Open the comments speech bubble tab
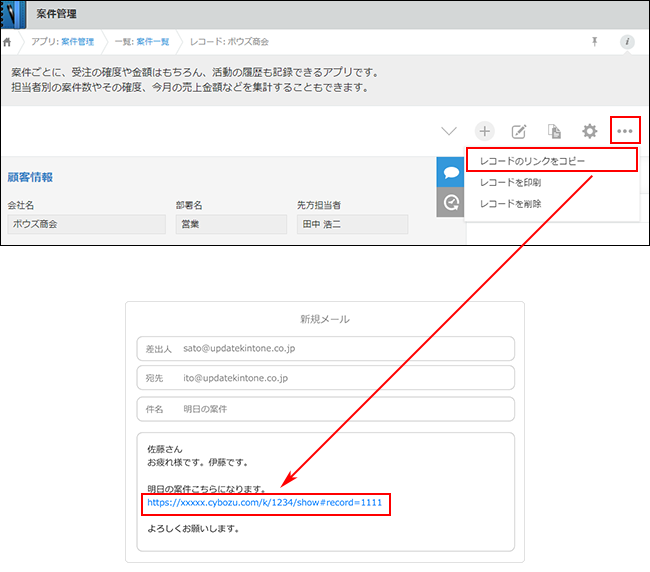Screen dimensions: 650x572 pos(451,172)
